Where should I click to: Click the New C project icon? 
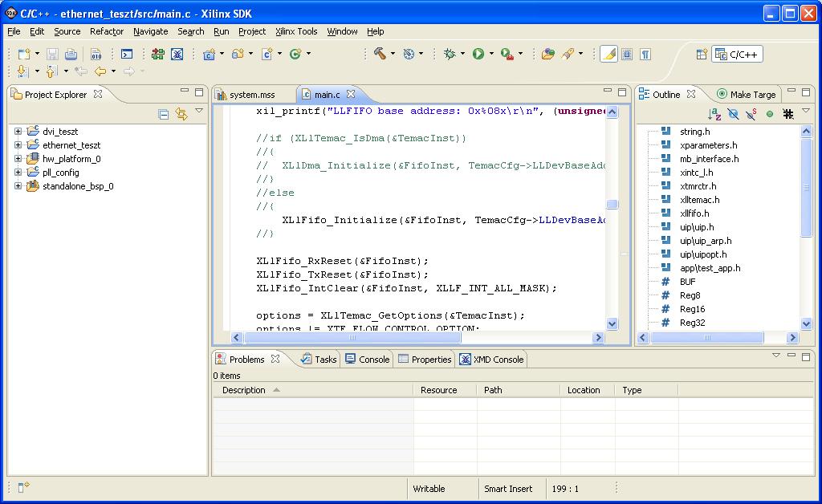coord(210,54)
